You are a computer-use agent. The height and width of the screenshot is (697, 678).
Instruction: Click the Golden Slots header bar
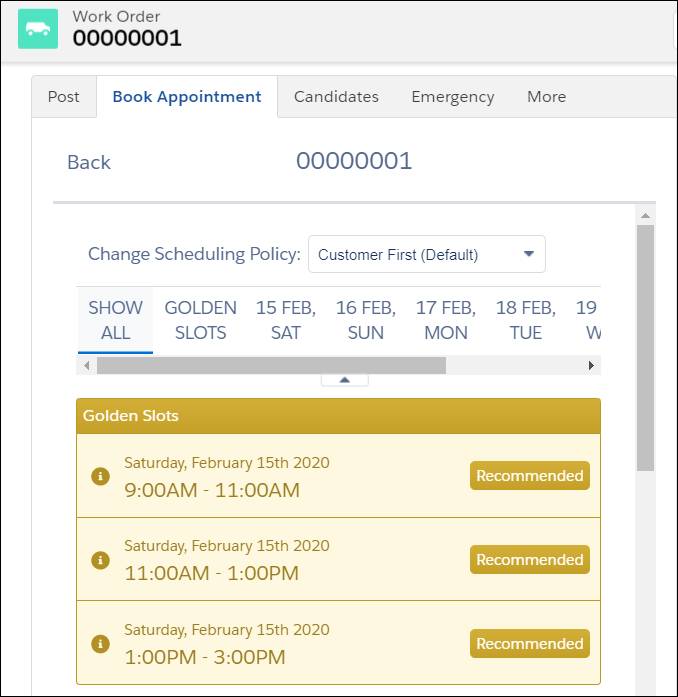tap(338, 416)
